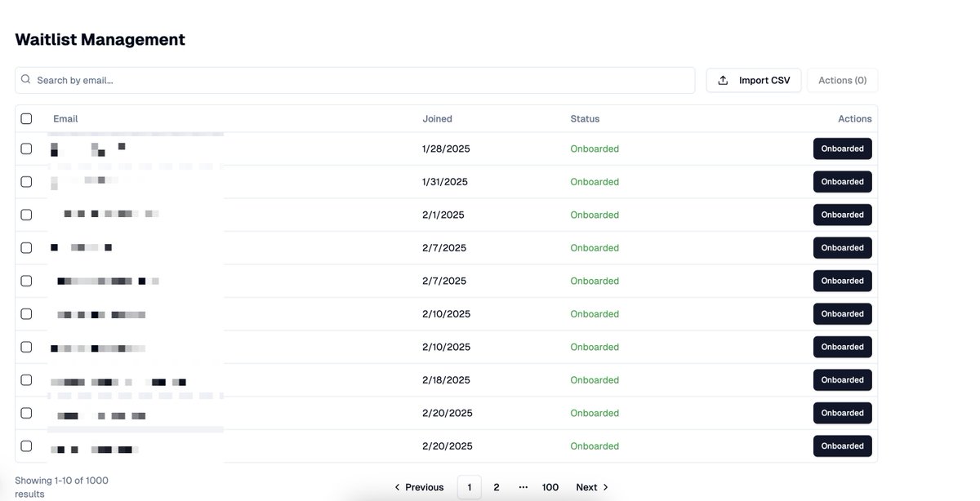
Task: Jump to page 100
Action: tap(550, 487)
